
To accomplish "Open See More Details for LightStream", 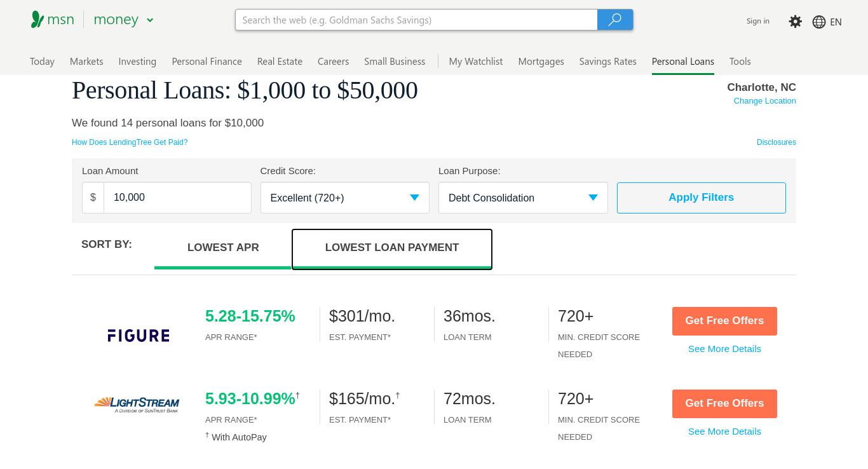I will [724, 432].
